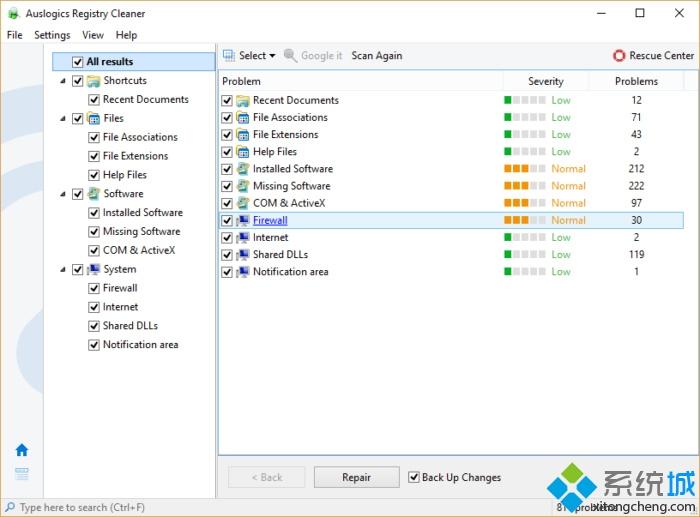Screen dimensions: 700x517
Task: Click the System monitor icon in tree
Action: point(93,269)
